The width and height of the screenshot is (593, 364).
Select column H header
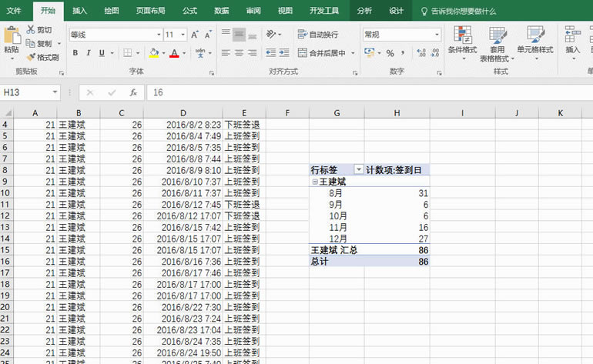[x=397, y=112]
